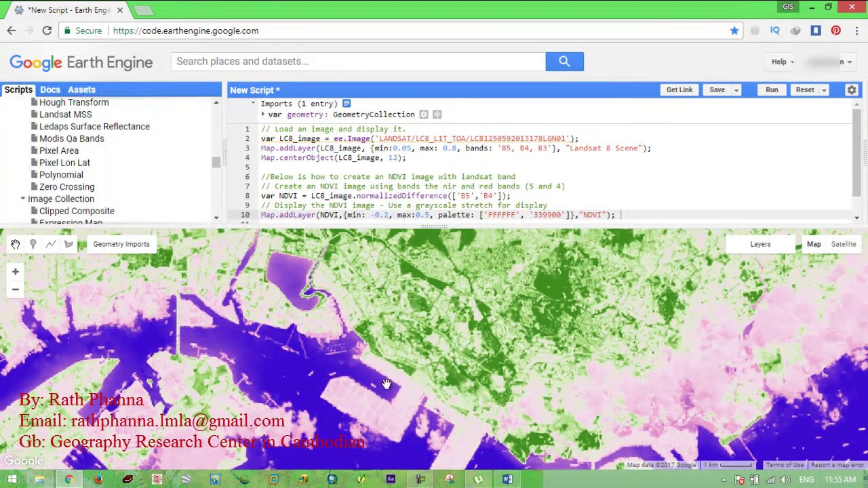Open Word from the taskbar

click(x=507, y=480)
